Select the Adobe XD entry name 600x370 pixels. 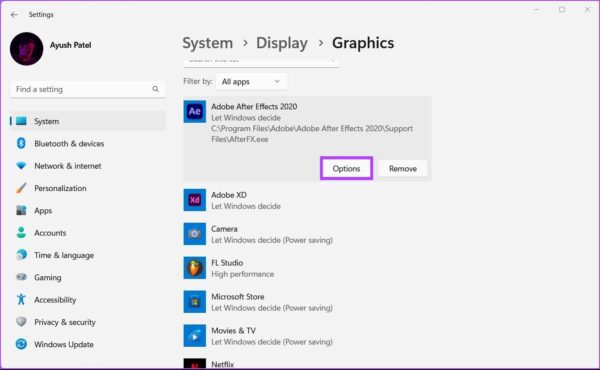pos(229,195)
